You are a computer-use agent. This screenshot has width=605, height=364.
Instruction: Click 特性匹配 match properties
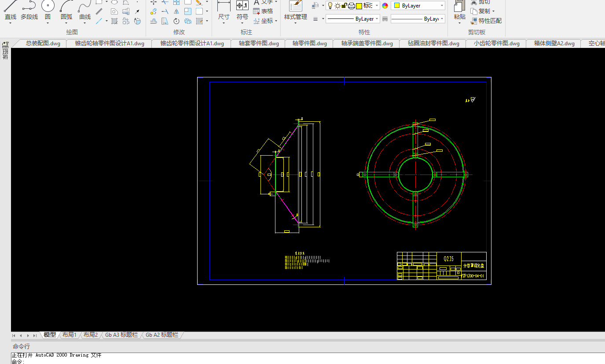486,21
